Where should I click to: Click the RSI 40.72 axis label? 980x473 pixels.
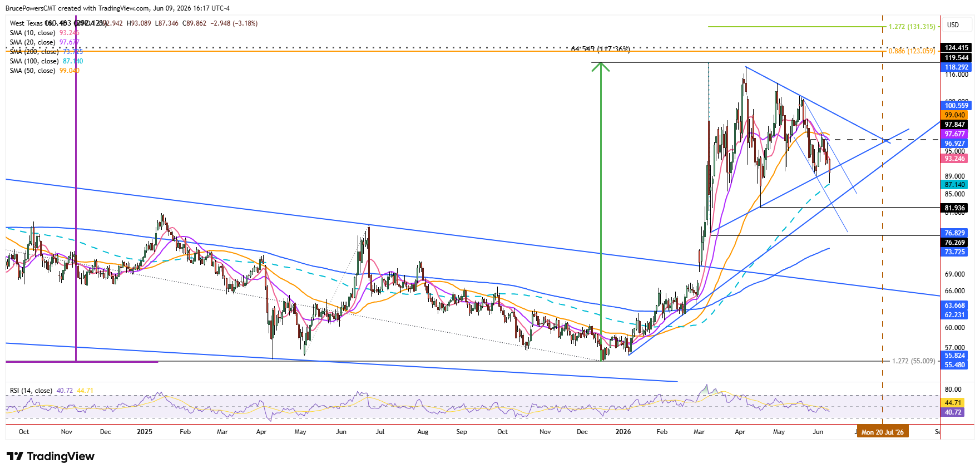953,412
